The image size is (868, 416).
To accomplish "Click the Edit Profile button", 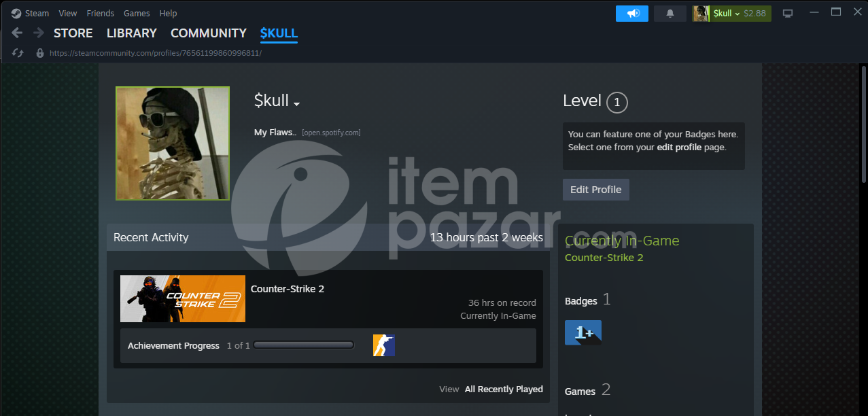I will coord(596,190).
